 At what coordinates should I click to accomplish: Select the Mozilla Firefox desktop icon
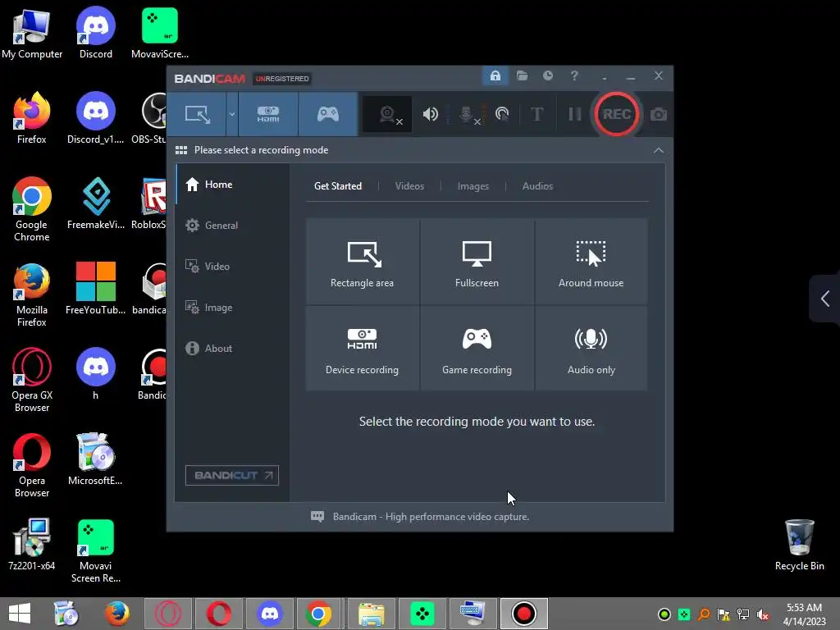(x=32, y=294)
